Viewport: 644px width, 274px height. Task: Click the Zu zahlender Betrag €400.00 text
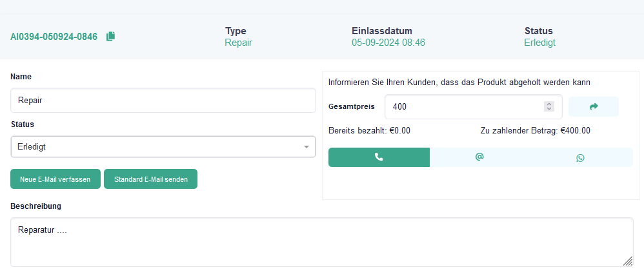tap(535, 130)
